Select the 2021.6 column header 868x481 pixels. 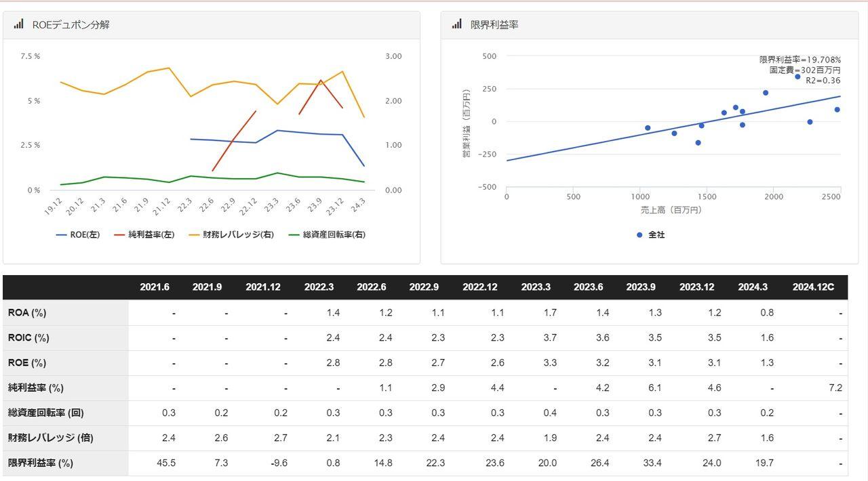coord(155,287)
